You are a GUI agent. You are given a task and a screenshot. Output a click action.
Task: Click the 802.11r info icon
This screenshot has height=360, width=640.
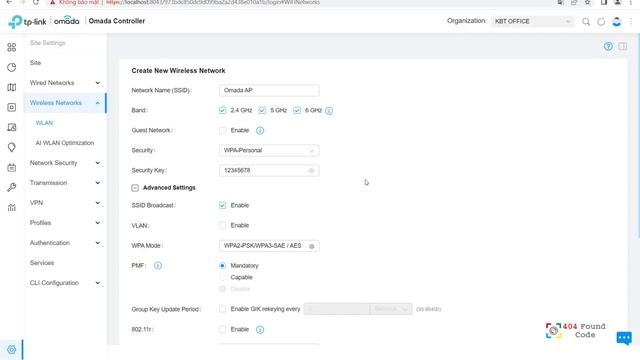pyautogui.click(x=260, y=329)
